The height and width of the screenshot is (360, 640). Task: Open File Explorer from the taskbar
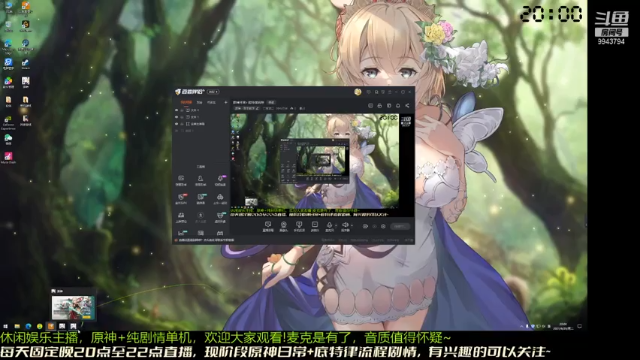17,326
